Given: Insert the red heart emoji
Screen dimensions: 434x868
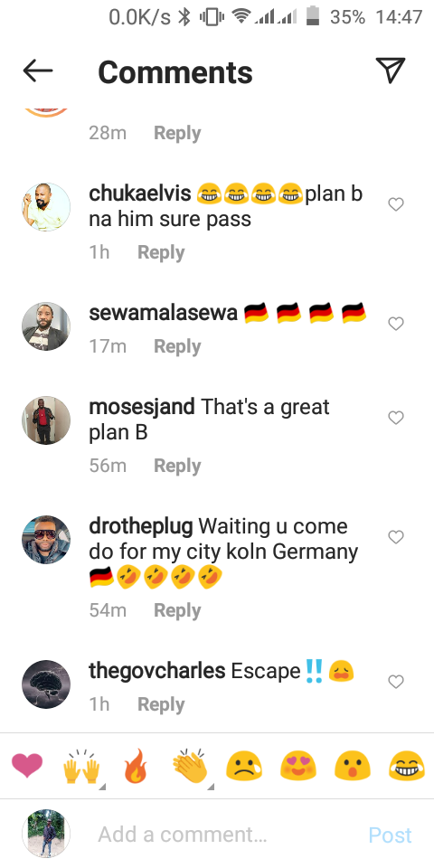Looking at the screenshot, I should (x=27, y=768).
